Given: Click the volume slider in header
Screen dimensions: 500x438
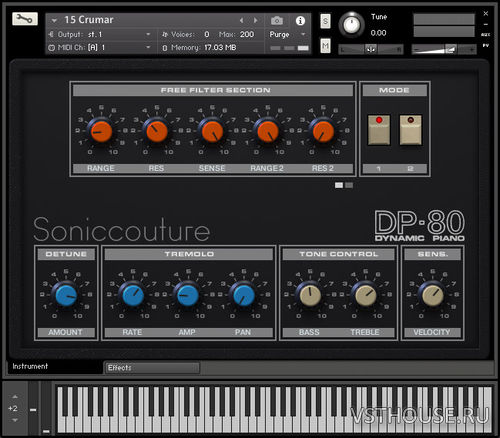Looking at the screenshot, I should (x=444, y=49).
